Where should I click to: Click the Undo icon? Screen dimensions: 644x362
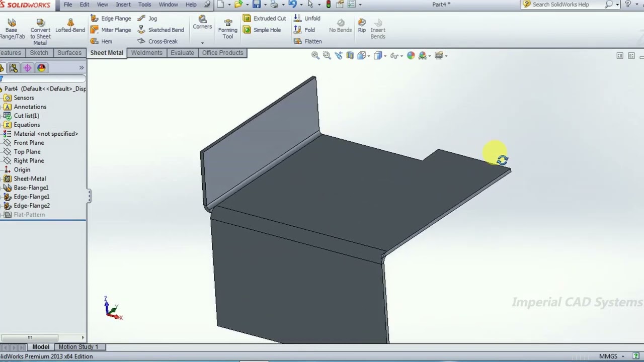tap(292, 5)
